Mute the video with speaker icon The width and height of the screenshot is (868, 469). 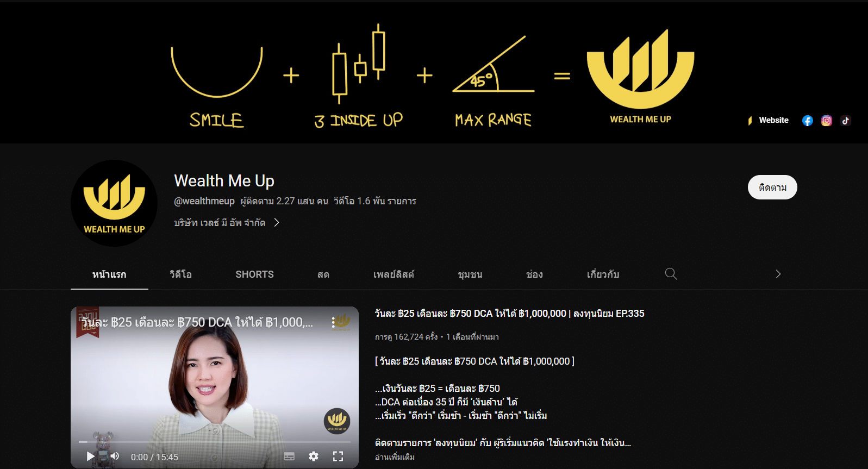tap(115, 457)
